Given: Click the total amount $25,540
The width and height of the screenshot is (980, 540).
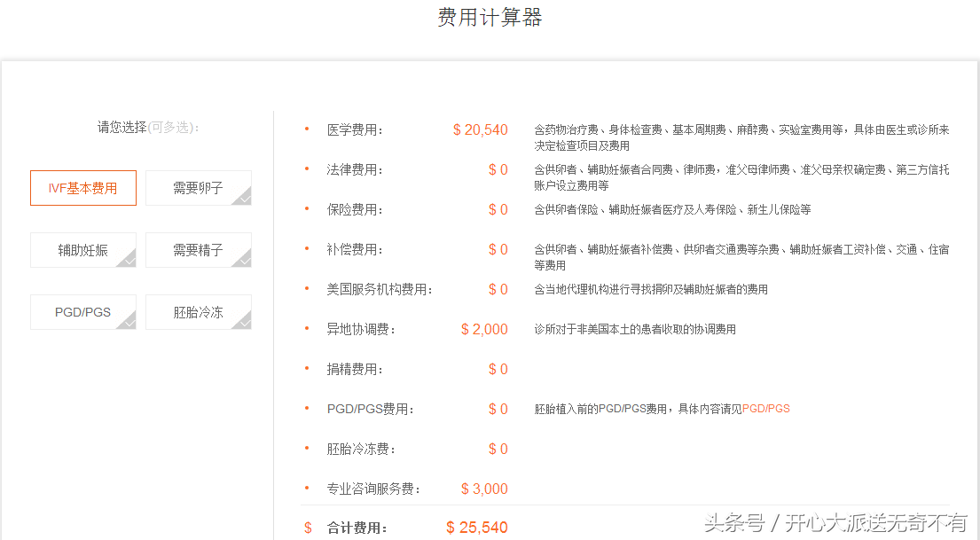Looking at the screenshot, I should (477, 528).
